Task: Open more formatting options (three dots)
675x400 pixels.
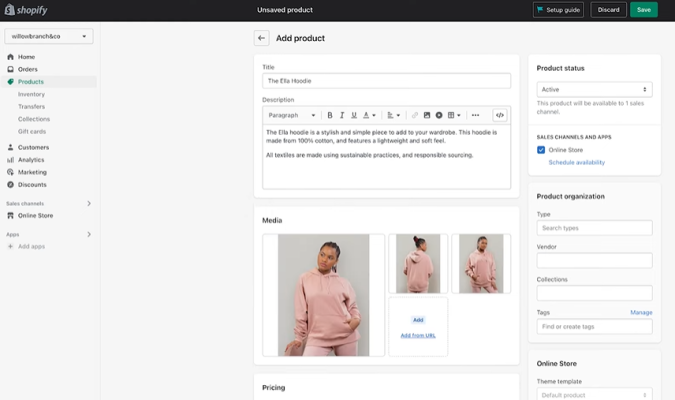Action: pyautogui.click(x=475, y=115)
